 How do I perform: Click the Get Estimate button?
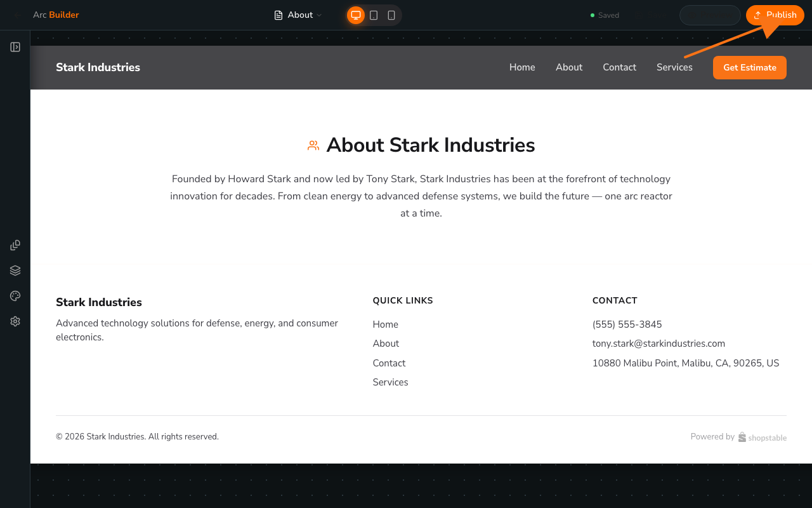point(750,67)
